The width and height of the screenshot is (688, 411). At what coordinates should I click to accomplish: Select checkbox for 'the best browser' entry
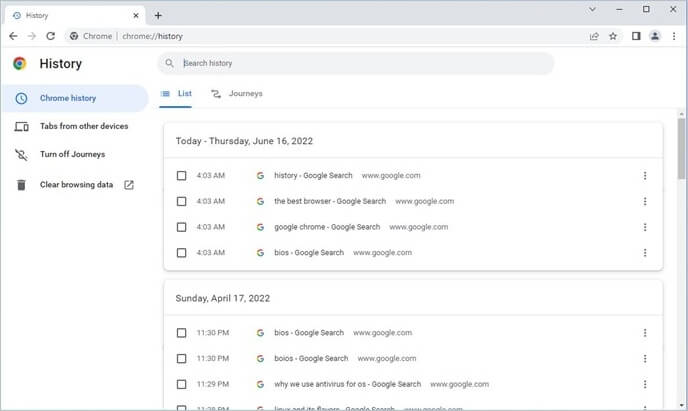181,201
